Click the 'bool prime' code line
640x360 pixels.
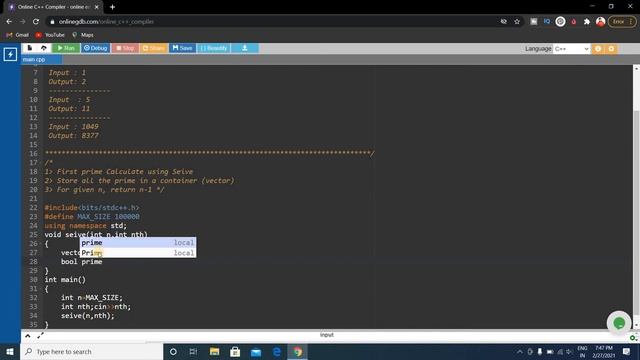click(x=82, y=262)
